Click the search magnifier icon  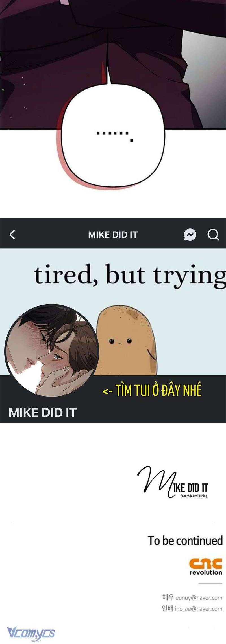click(213, 234)
